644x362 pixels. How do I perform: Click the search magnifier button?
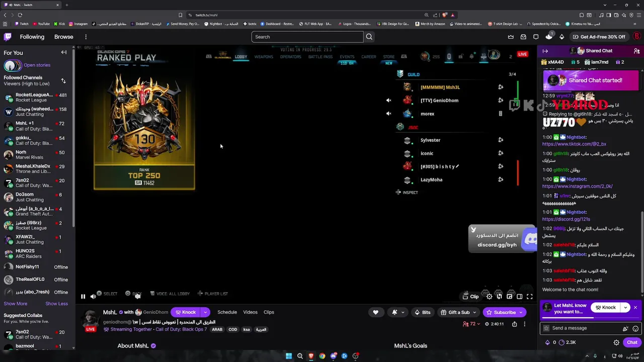click(369, 37)
